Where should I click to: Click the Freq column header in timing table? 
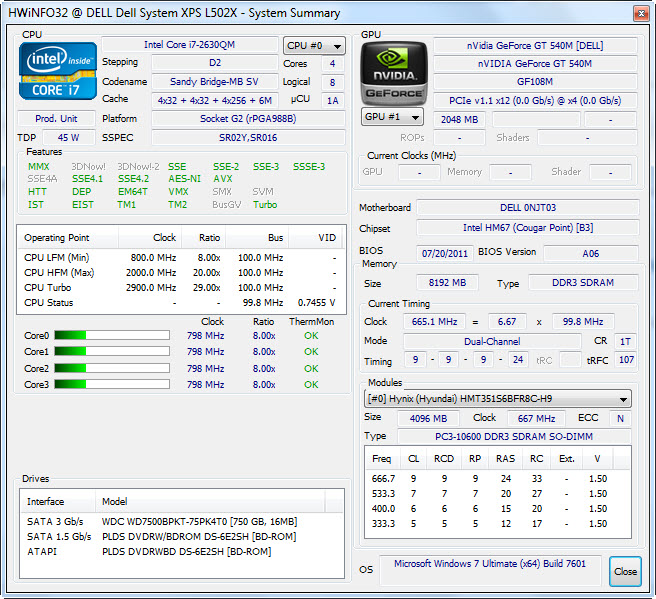pos(382,459)
